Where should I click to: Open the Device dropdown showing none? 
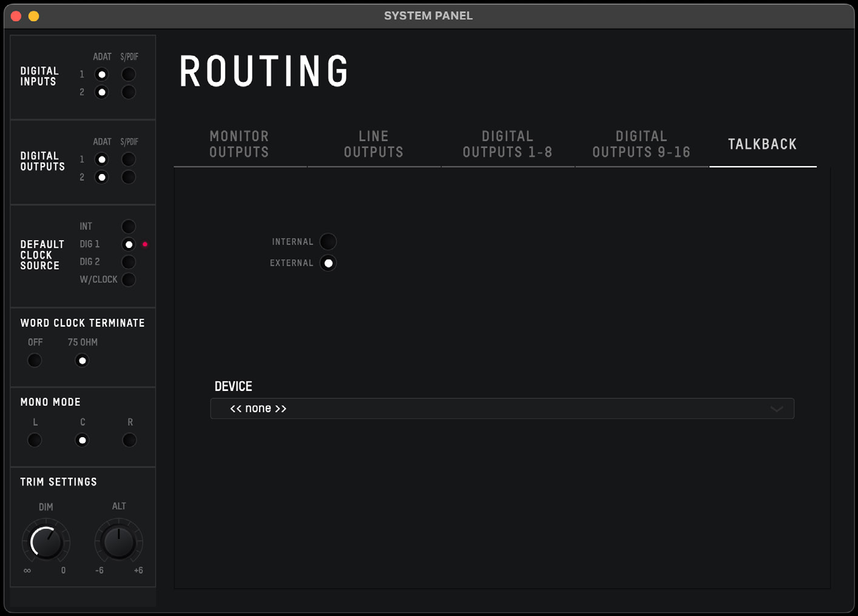tap(502, 409)
